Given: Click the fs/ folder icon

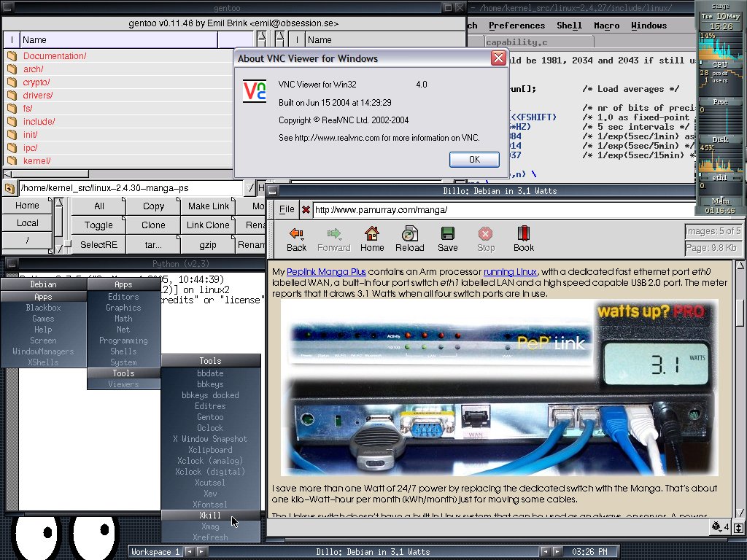Looking at the screenshot, I should (x=12, y=108).
